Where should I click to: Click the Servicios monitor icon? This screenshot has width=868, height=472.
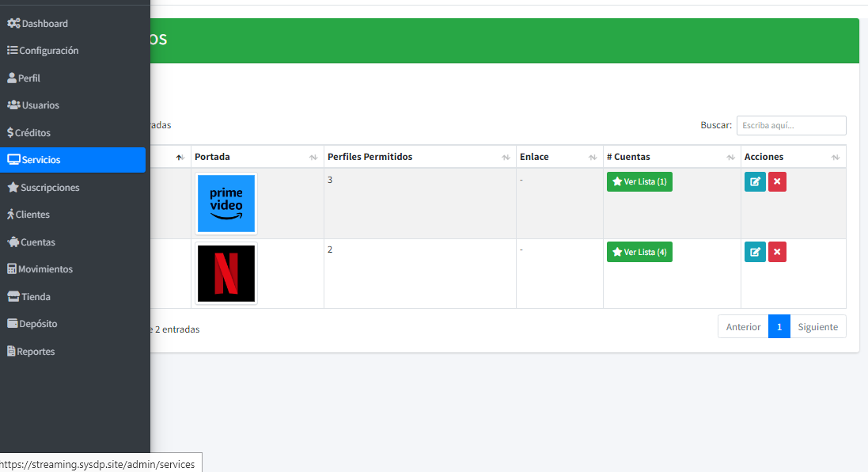pos(13,159)
